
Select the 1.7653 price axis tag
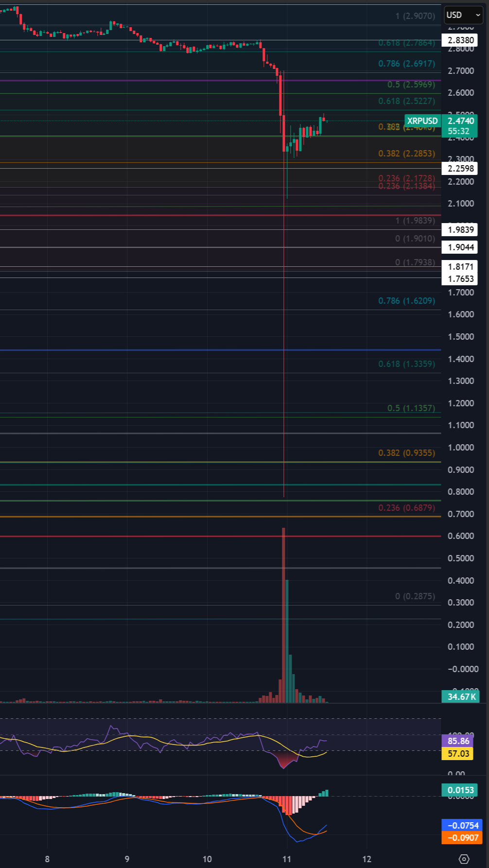pos(460,279)
